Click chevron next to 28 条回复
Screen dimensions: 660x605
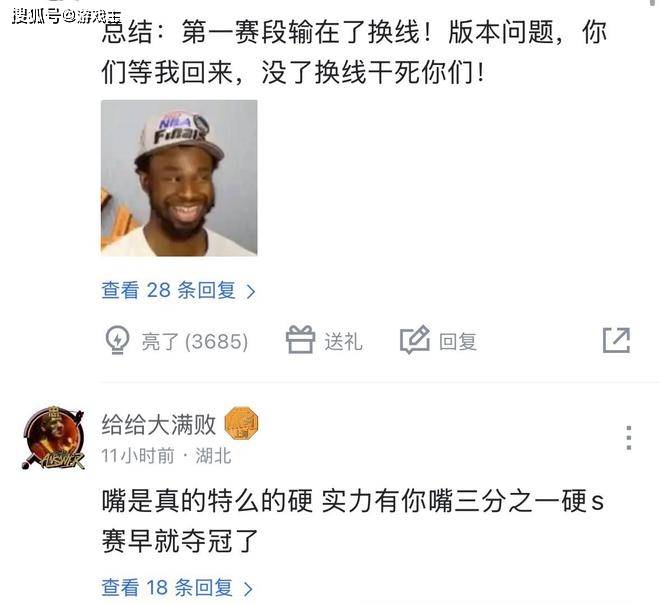click(251, 291)
